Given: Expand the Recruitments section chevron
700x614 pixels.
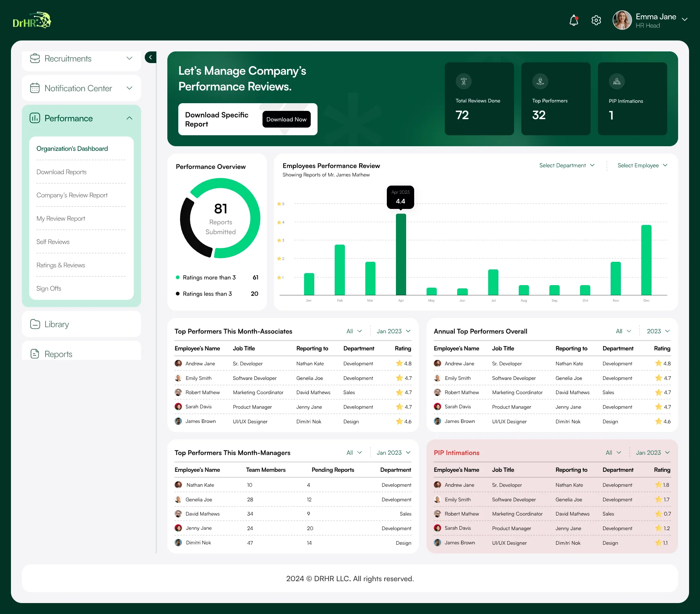Looking at the screenshot, I should pyautogui.click(x=129, y=58).
